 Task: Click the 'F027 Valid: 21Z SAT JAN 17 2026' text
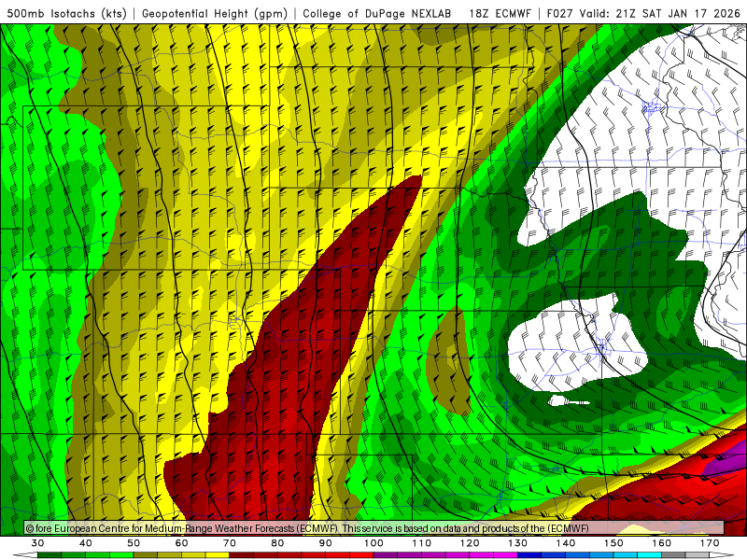pyautogui.click(x=643, y=14)
